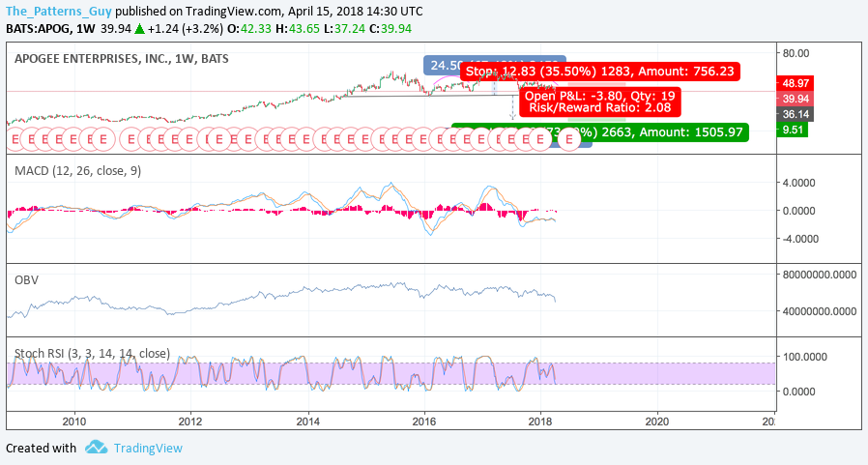Image resolution: width=868 pixels, height=465 pixels.
Task: Click the TradingView link at bottom
Action: pos(148,448)
